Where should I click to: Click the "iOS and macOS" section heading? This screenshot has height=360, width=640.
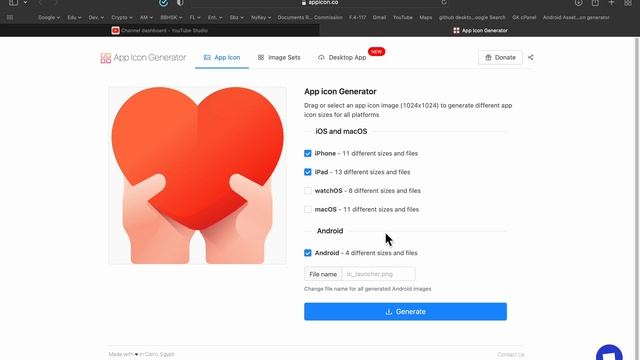pyautogui.click(x=341, y=131)
